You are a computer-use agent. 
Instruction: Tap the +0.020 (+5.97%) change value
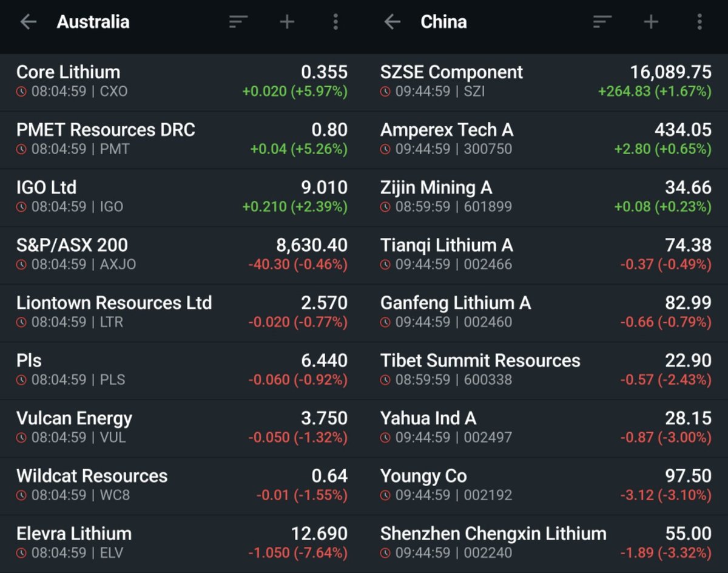[295, 92]
